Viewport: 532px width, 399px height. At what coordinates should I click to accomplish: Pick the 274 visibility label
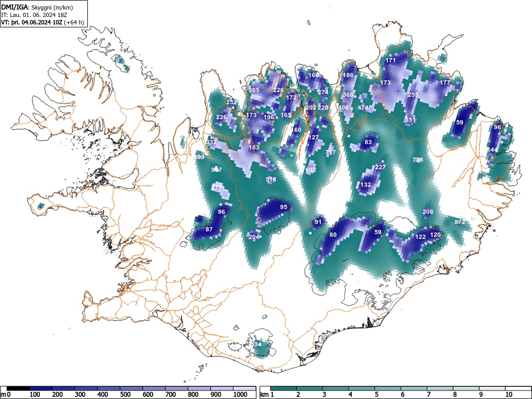click(x=323, y=92)
